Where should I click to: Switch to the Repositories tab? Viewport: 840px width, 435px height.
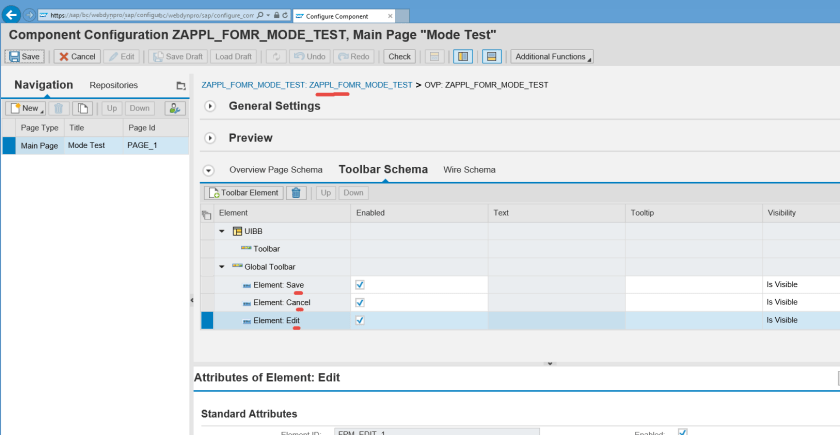pyautogui.click(x=114, y=85)
